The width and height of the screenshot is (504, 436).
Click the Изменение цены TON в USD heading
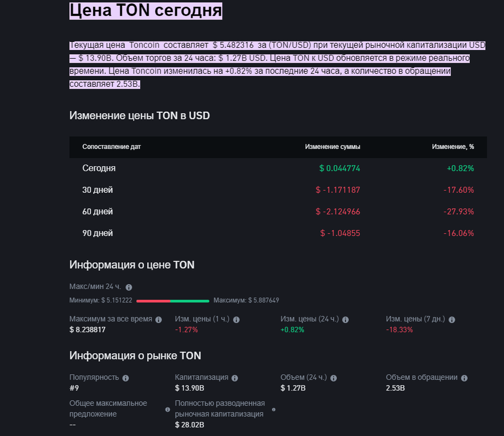point(140,116)
